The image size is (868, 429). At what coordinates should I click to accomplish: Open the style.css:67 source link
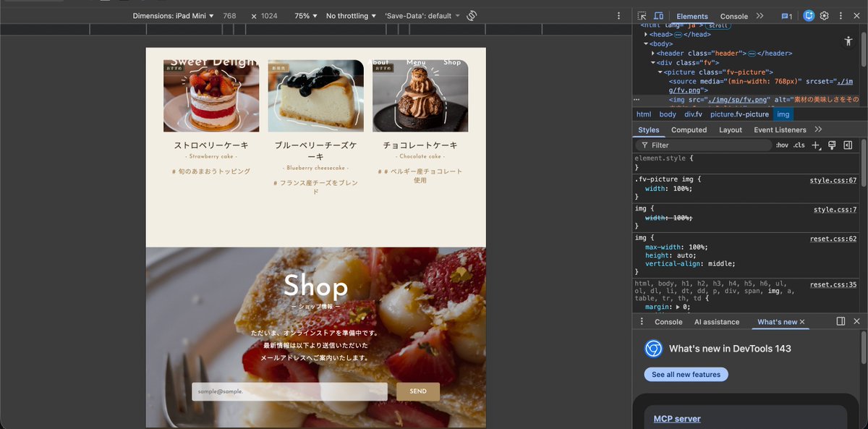(x=833, y=180)
